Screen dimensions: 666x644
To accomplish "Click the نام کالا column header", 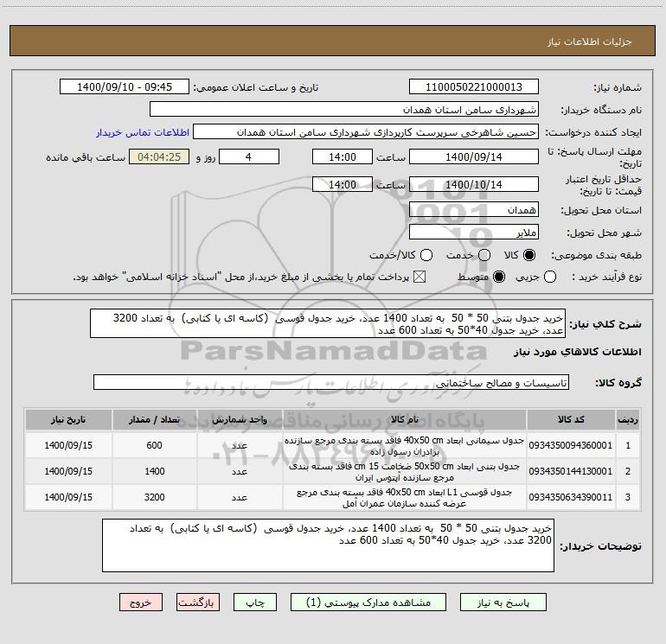I will [x=405, y=419].
